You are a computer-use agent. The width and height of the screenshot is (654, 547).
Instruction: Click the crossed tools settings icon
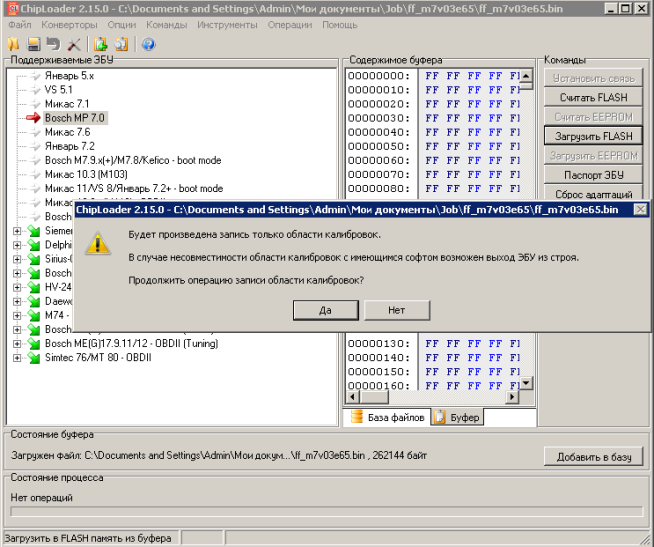(x=74, y=44)
